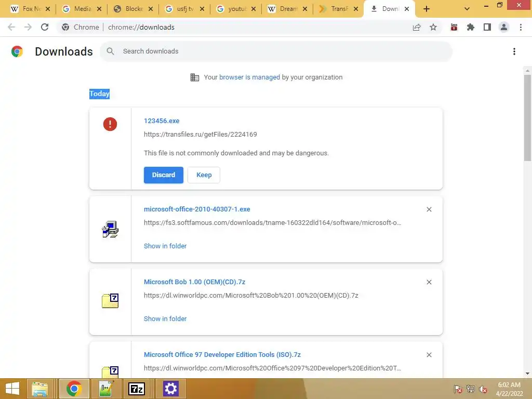Switch to the Dream Wikipedia tab

point(287,9)
